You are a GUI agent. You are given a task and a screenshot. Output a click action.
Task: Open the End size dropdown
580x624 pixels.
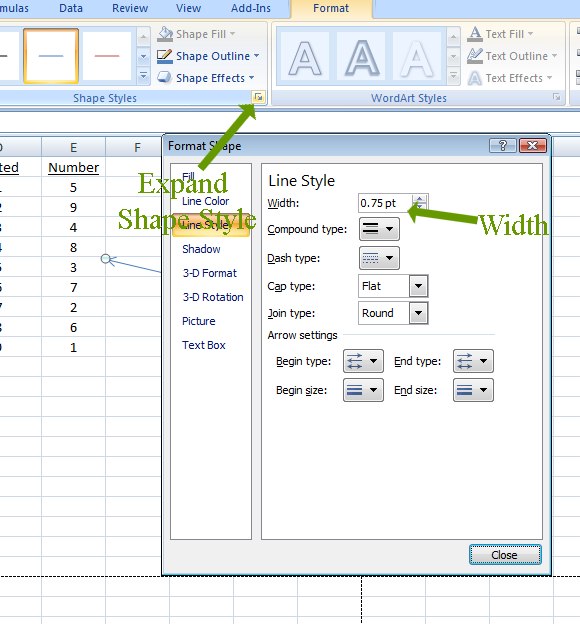[473, 390]
